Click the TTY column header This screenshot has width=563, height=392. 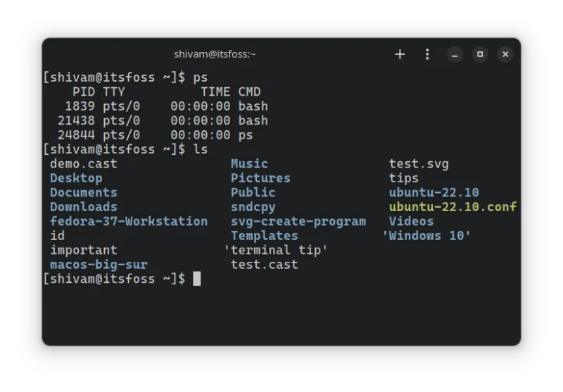pos(114,92)
